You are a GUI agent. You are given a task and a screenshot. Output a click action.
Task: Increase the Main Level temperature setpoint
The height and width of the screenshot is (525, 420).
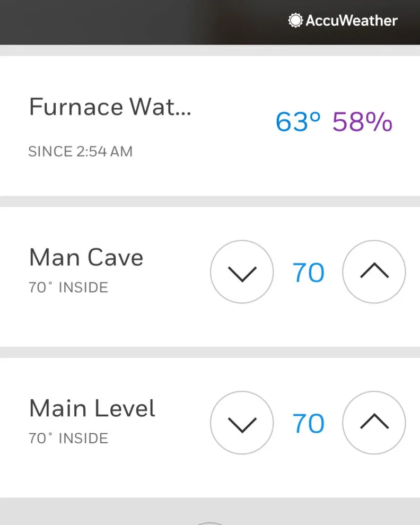point(374,423)
